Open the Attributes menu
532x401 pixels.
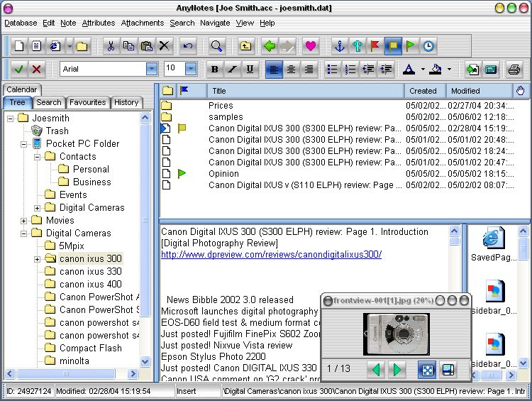click(x=99, y=23)
